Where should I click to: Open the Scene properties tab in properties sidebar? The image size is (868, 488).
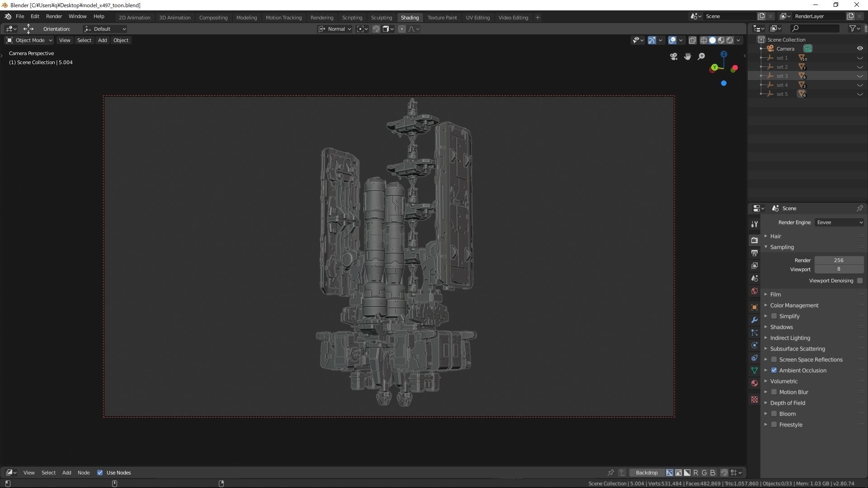(x=754, y=278)
